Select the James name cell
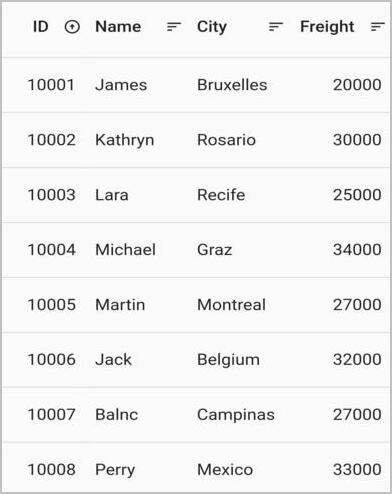The image size is (392, 494). tap(121, 85)
